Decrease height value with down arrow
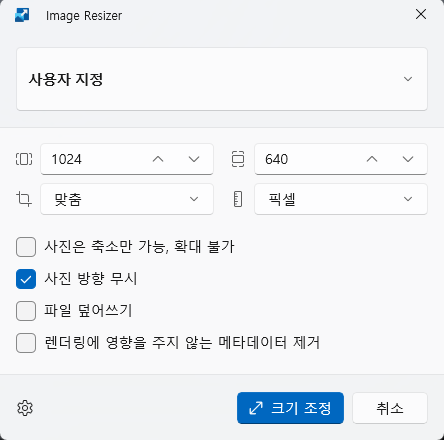Image resolution: width=444 pixels, height=440 pixels. coord(408,159)
